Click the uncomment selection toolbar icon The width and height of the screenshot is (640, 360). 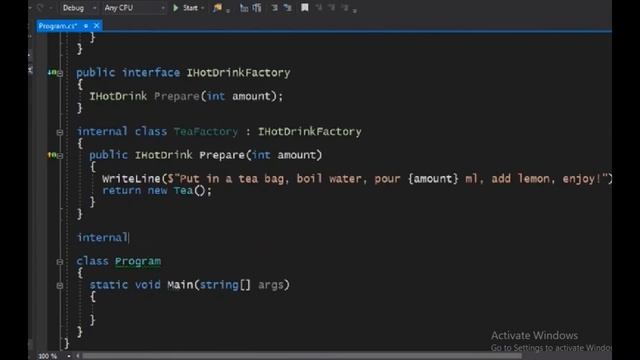288,8
